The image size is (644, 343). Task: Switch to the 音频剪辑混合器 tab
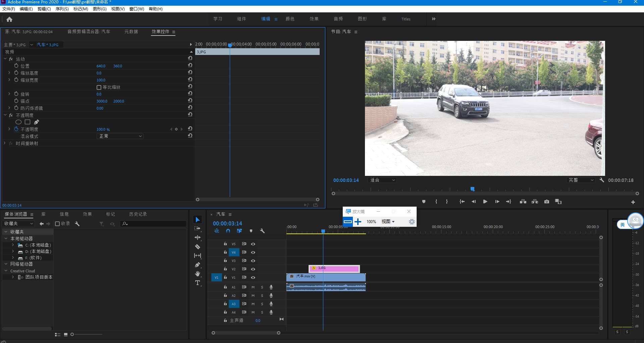point(89,31)
